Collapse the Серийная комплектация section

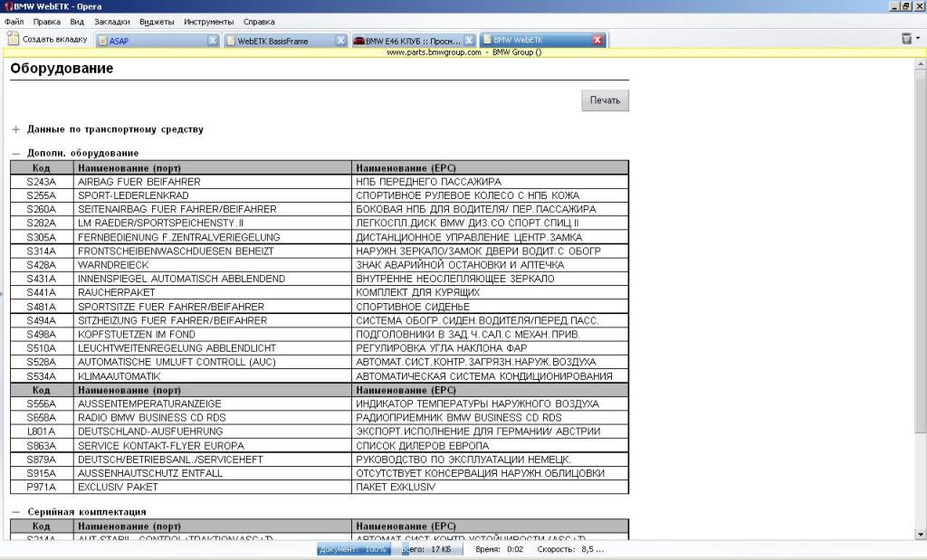tap(15, 512)
